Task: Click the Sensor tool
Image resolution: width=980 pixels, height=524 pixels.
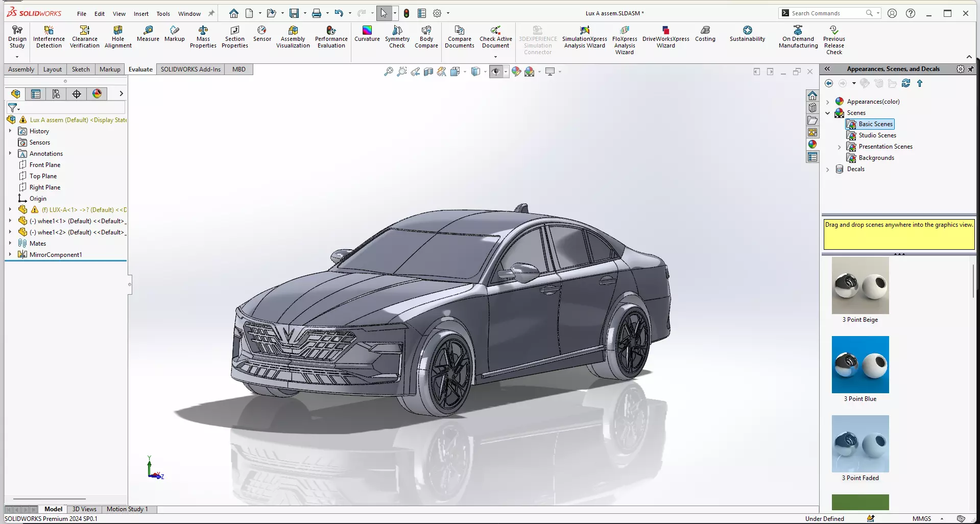Action: 262,34
